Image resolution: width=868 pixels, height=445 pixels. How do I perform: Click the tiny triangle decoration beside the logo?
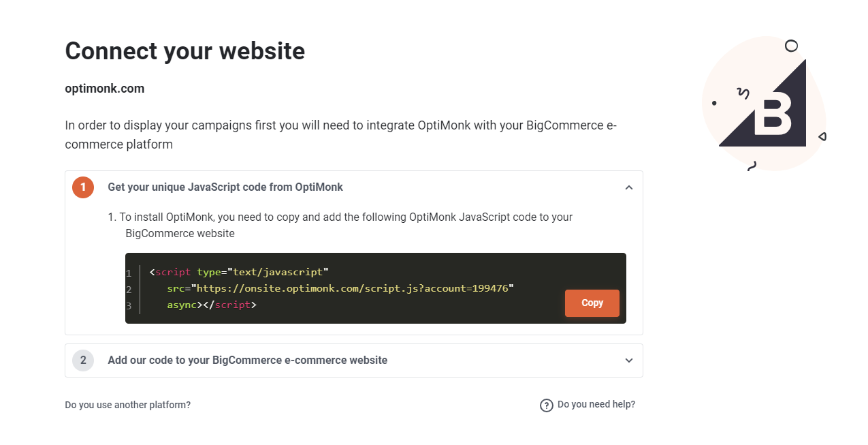click(822, 137)
